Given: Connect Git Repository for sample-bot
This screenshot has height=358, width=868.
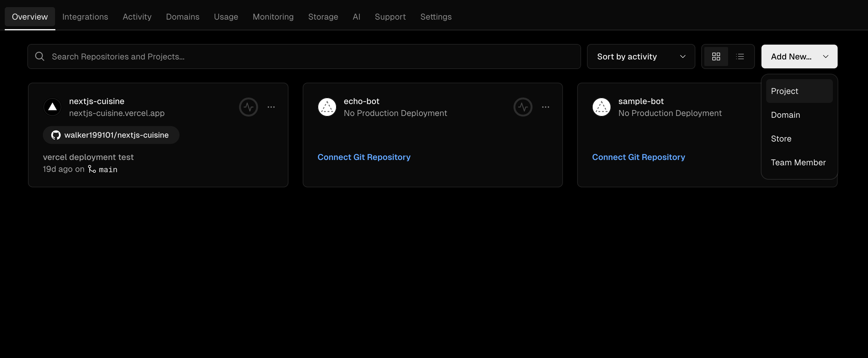Looking at the screenshot, I should [x=638, y=157].
